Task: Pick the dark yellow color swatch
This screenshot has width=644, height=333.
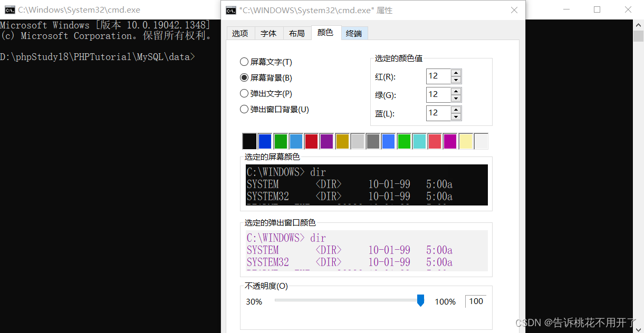Action: tap(342, 141)
